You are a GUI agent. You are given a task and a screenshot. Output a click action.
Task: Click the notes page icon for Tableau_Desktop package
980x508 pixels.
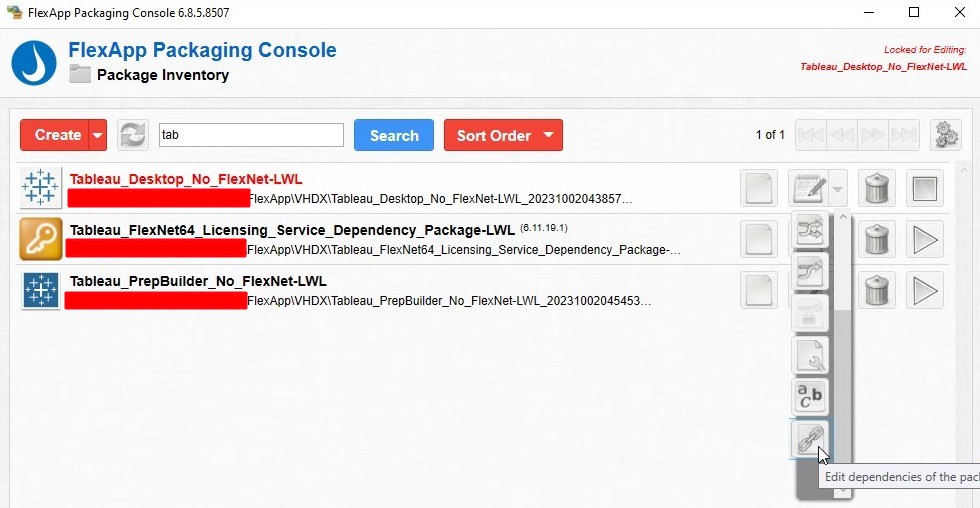tap(759, 188)
